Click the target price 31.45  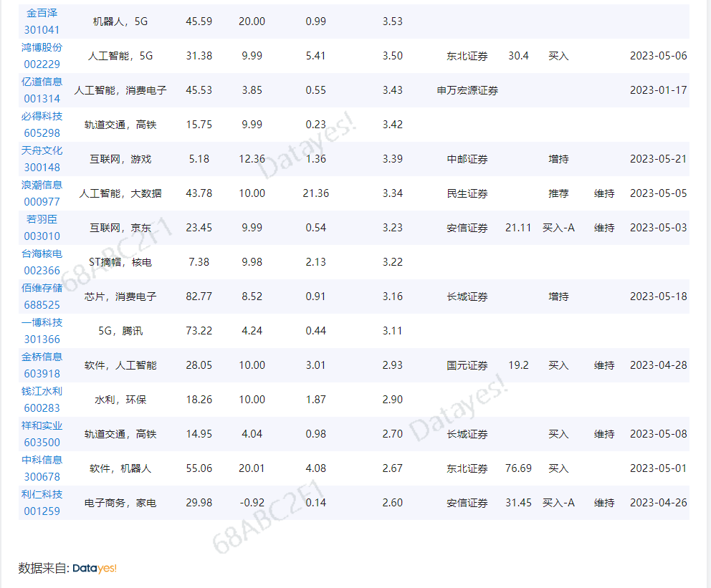pos(518,503)
